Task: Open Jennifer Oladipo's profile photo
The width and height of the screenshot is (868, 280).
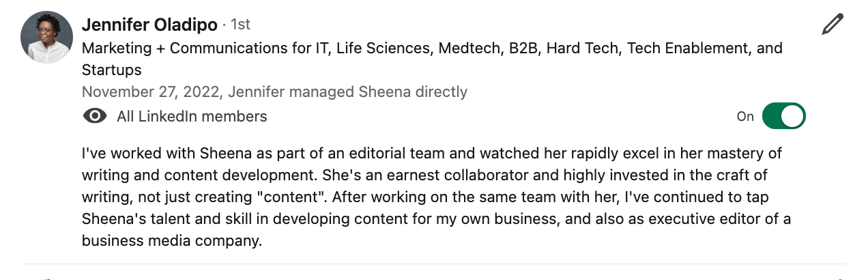Action: [x=46, y=38]
